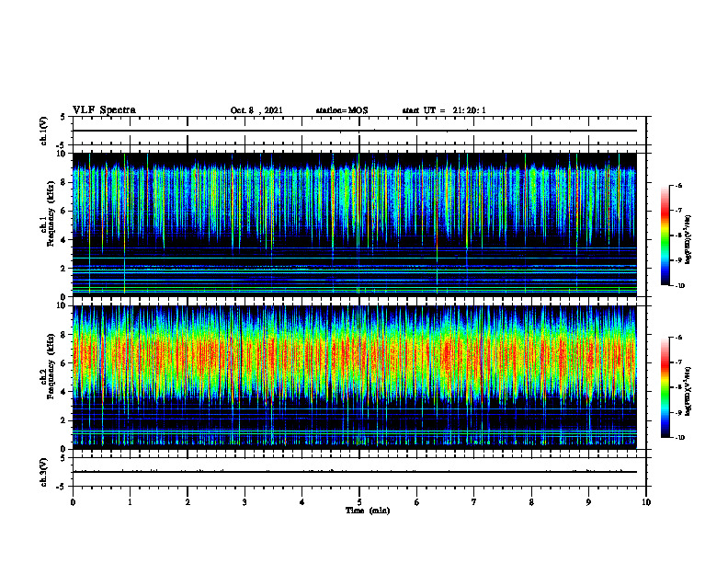Click the "VLF Spectra" plot title

click(x=104, y=110)
